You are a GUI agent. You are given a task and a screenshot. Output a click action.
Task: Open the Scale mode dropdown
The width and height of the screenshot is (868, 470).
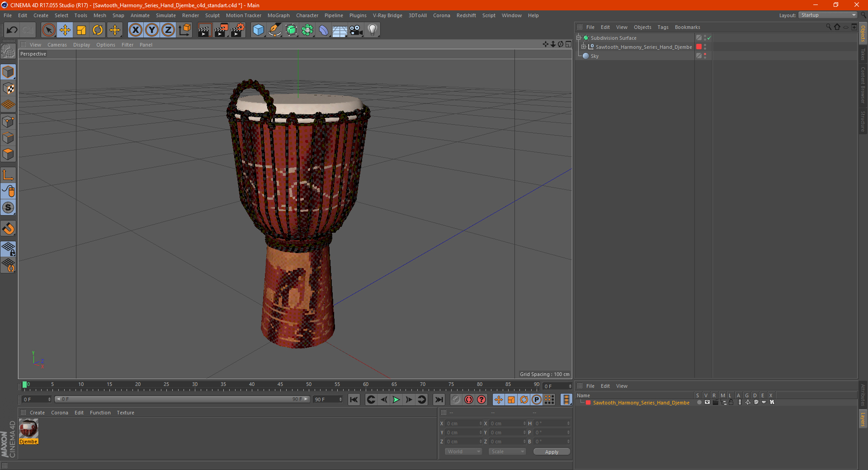point(507,451)
